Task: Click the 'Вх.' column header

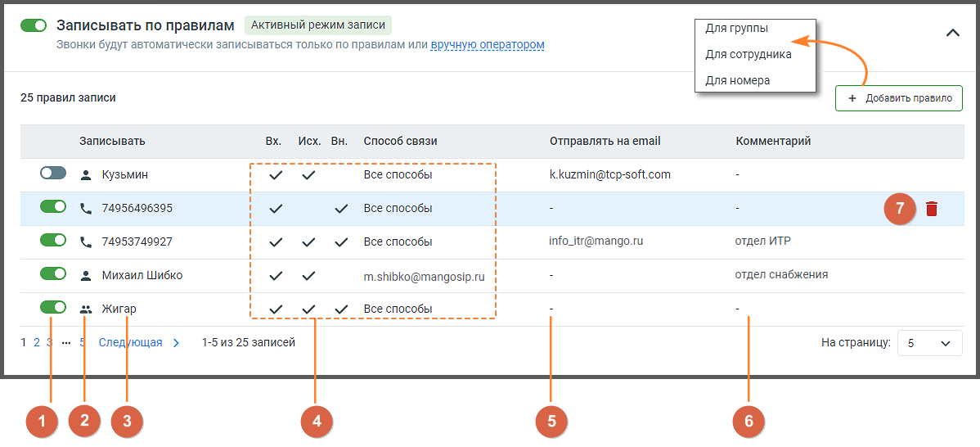Action: [x=273, y=142]
